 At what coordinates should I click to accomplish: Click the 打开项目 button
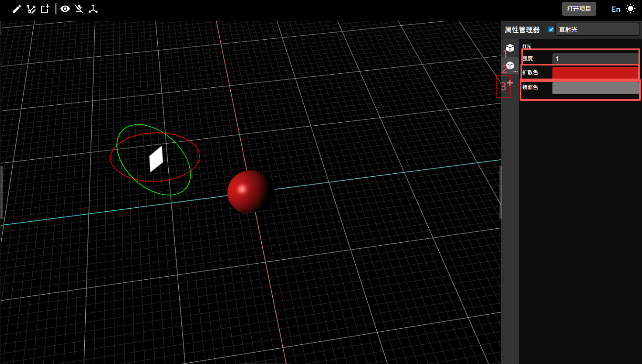point(579,9)
